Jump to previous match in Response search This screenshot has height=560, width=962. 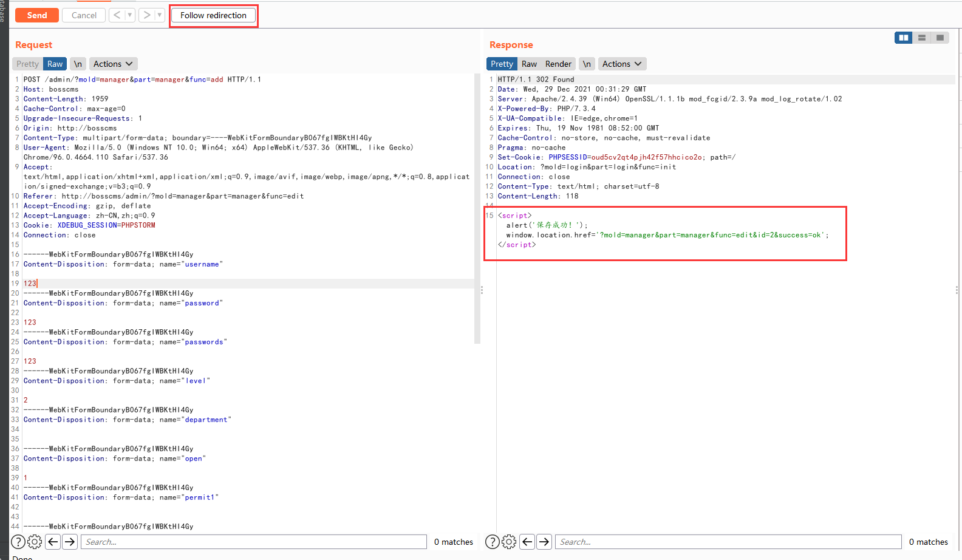click(x=527, y=542)
